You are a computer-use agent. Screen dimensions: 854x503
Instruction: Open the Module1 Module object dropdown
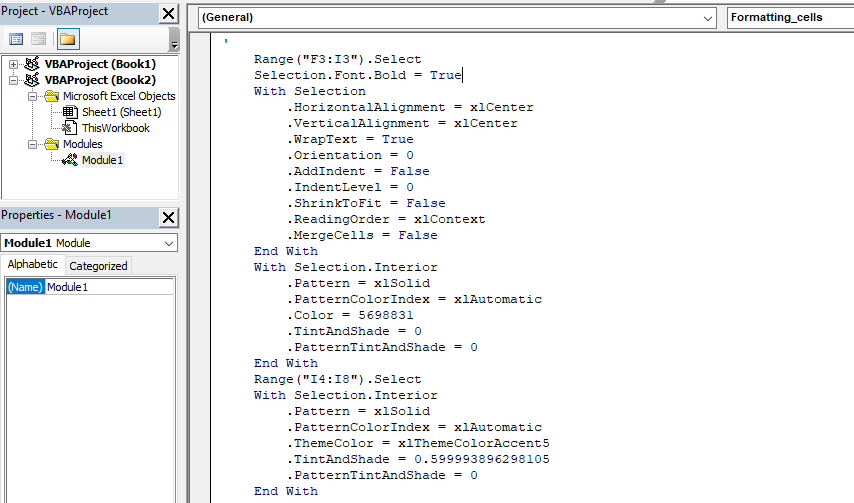click(x=169, y=243)
